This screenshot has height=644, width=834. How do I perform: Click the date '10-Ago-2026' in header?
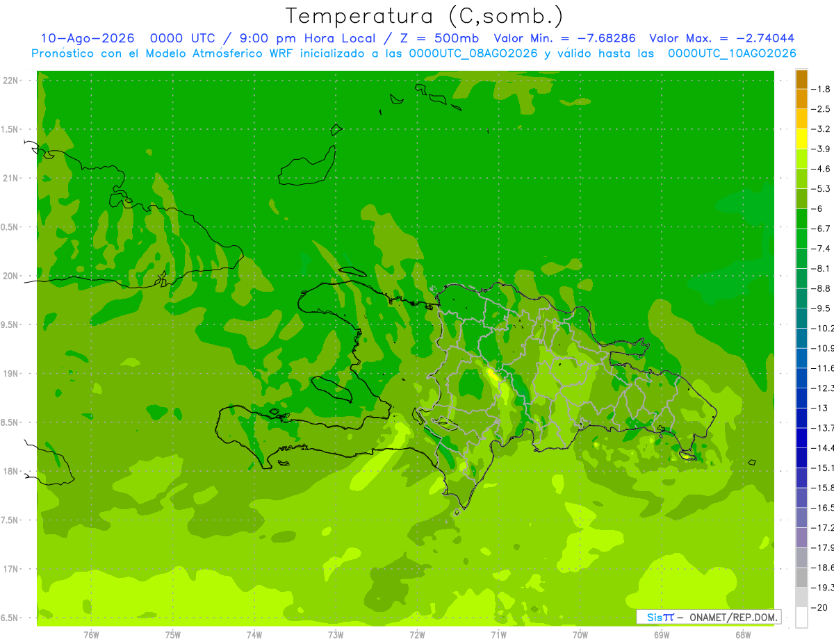pos(87,38)
